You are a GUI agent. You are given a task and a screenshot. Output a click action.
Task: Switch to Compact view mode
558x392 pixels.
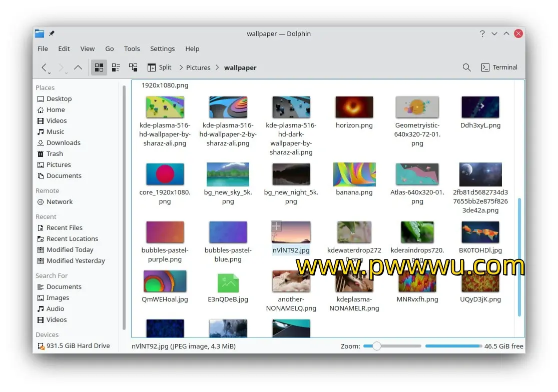point(116,67)
